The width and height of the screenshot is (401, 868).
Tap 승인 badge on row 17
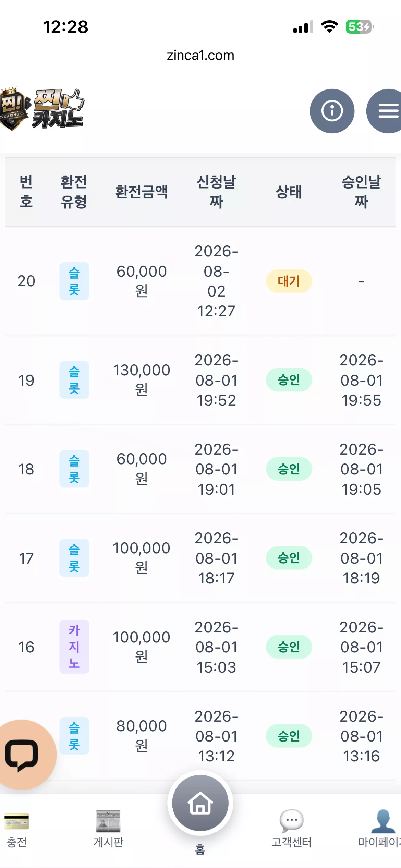[x=289, y=558]
